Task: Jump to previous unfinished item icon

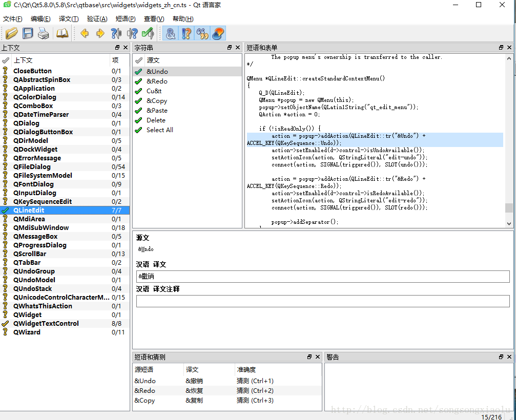Action: 116,33
